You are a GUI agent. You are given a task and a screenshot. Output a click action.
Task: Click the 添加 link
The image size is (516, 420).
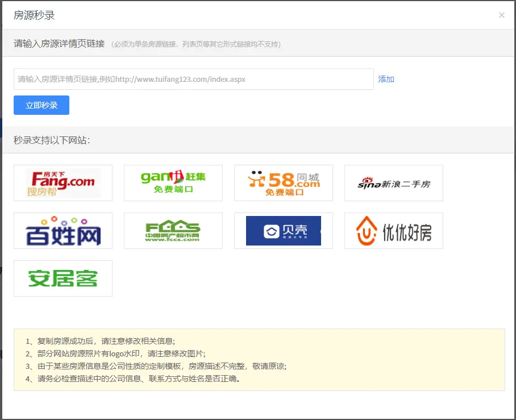386,80
